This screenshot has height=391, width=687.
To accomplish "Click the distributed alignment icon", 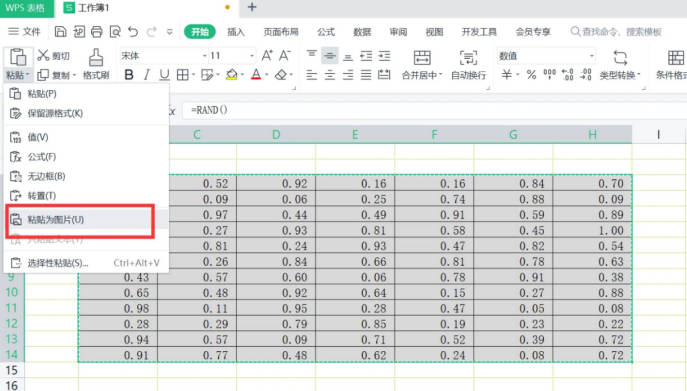I will pyautogui.click(x=384, y=75).
